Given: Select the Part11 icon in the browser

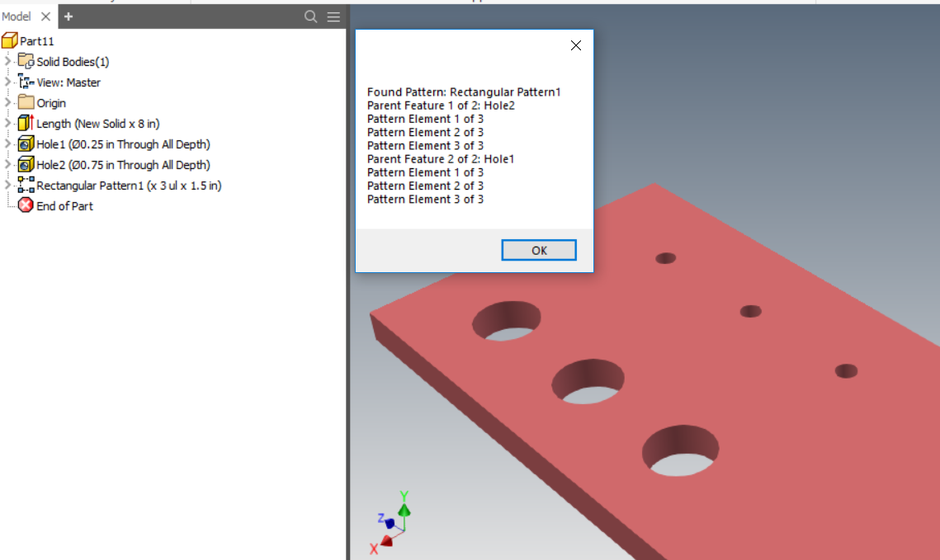Looking at the screenshot, I should tap(11, 40).
